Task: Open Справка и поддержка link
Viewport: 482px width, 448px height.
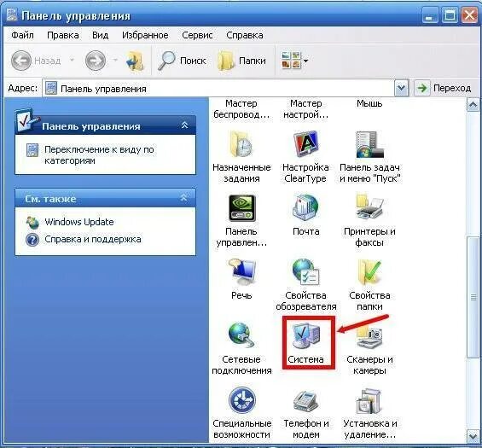Action: point(93,239)
